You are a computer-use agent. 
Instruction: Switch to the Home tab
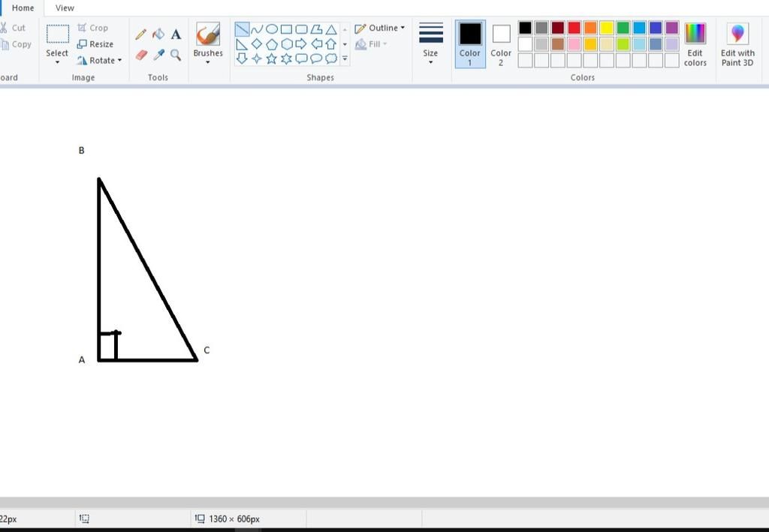point(23,8)
